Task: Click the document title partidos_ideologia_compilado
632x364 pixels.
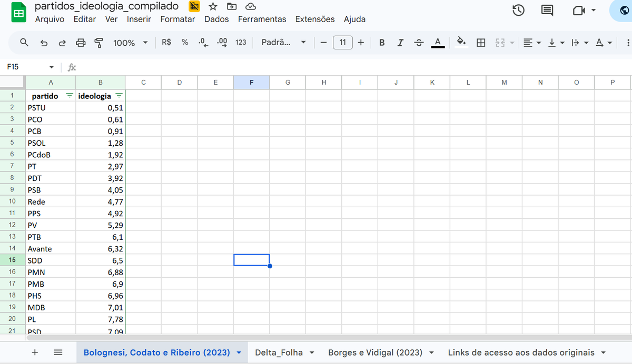Action: click(x=106, y=6)
